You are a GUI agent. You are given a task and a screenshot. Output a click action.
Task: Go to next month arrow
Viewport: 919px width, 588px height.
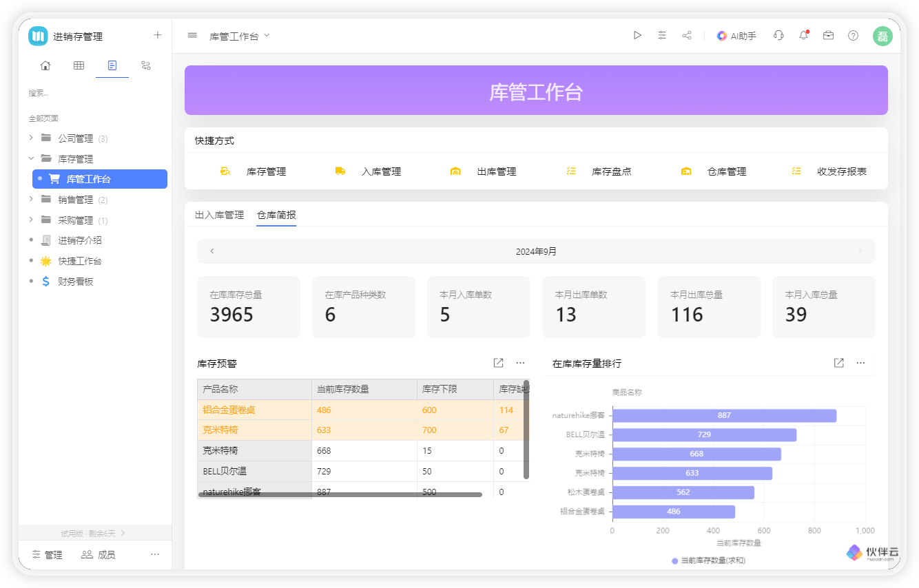tap(860, 251)
